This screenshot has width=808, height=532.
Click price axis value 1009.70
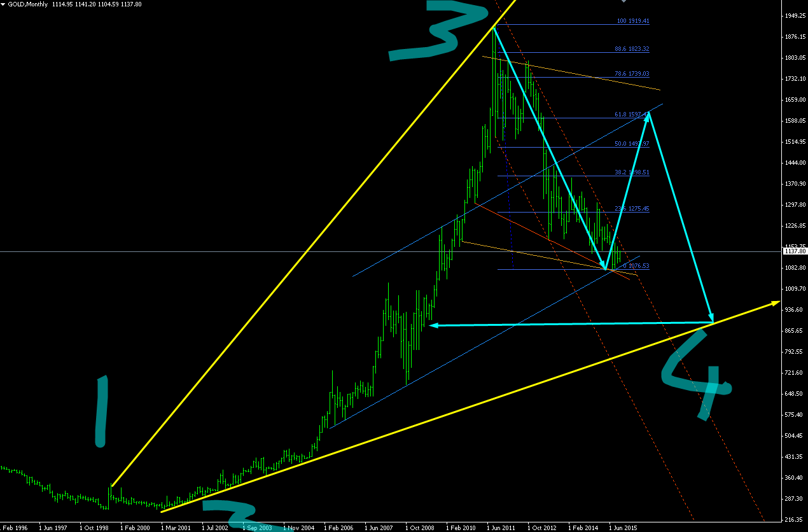797,288
